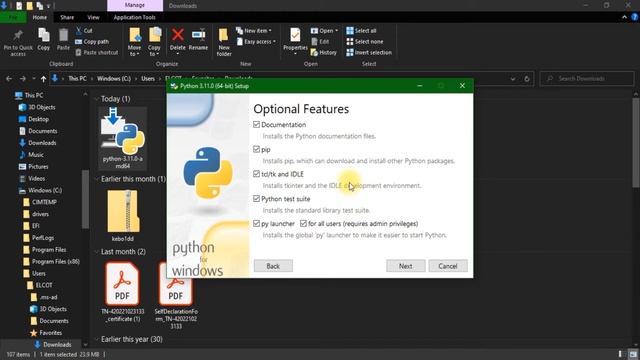640x360 pixels.
Task: Collapse Earlier this month group
Action: 97,179
